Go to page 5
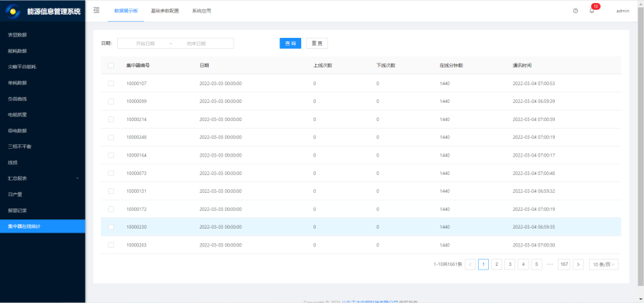 click(x=536, y=264)
